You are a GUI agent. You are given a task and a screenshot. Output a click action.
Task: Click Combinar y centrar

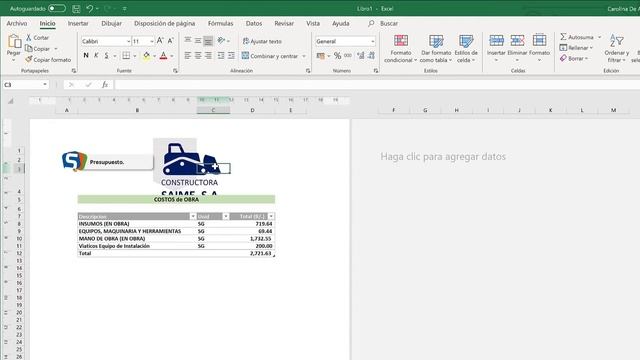[270, 56]
